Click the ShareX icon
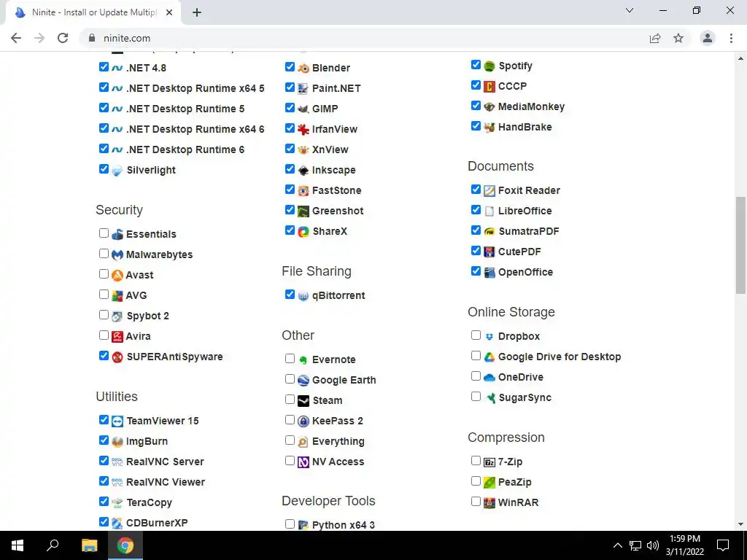This screenshot has width=747, height=560. click(x=303, y=231)
